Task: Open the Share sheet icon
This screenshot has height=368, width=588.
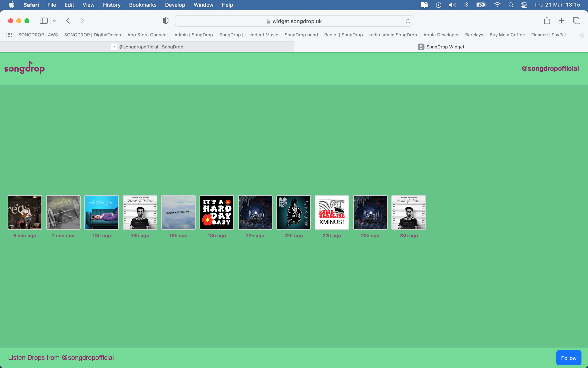Action: (x=547, y=20)
